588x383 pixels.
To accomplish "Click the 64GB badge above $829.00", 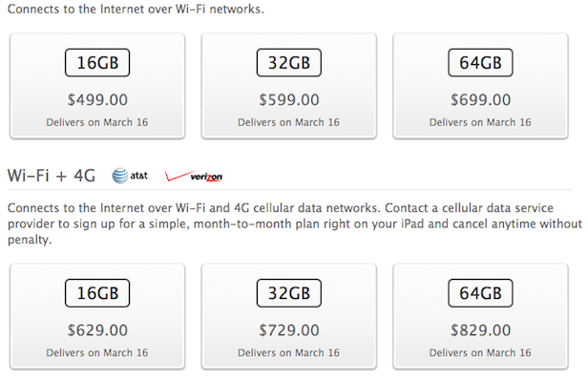I will 479,294.
